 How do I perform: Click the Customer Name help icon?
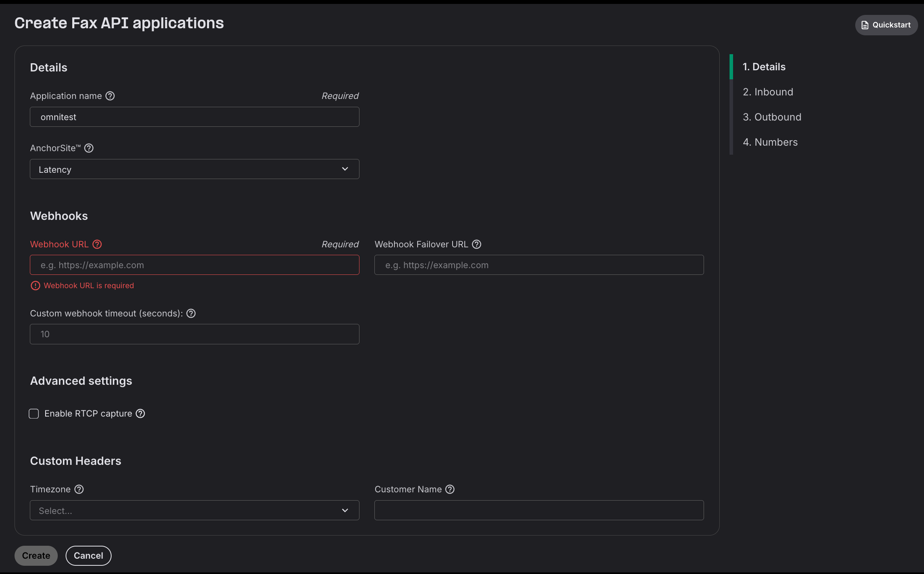(450, 489)
